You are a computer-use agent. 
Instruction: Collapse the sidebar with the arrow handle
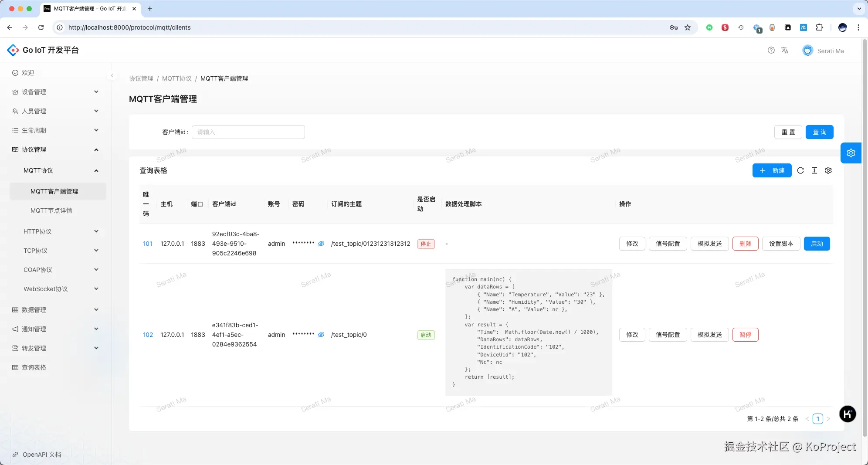tap(112, 75)
